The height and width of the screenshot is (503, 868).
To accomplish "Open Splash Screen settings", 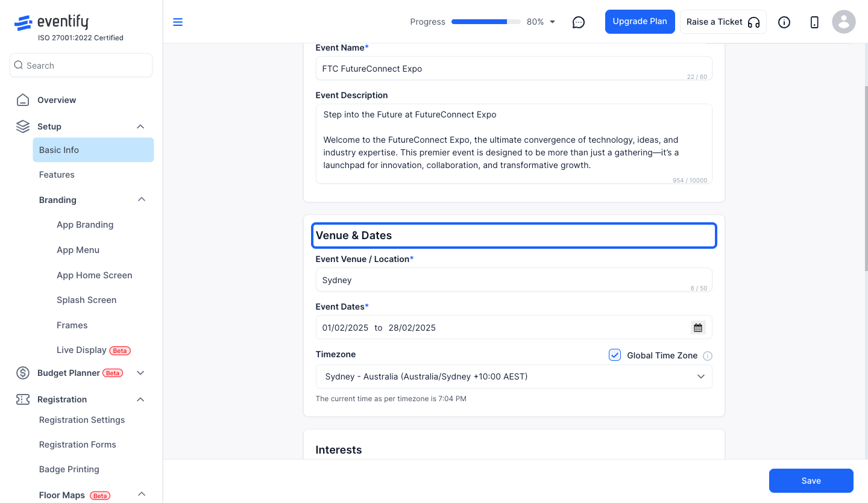I will (x=86, y=300).
